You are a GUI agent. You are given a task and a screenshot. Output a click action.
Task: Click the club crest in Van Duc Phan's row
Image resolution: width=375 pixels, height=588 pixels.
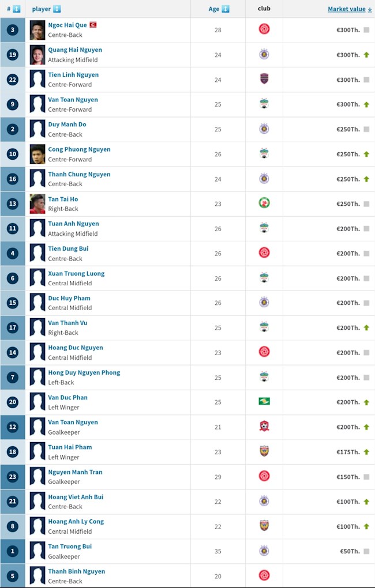pos(264,401)
